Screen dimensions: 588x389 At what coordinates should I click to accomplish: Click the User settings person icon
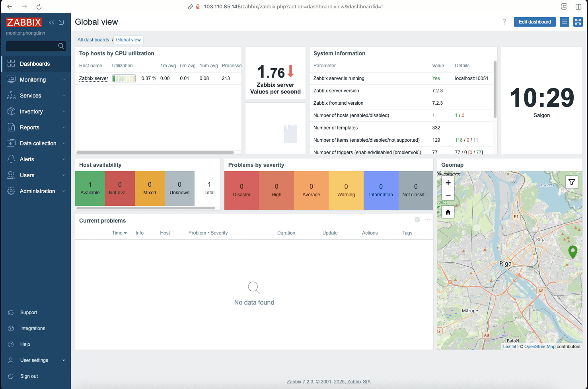pyautogui.click(x=11, y=360)
